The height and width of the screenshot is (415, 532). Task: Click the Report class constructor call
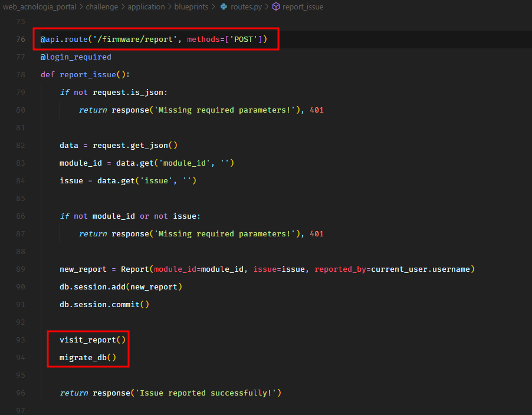click(x=135, y=269)
